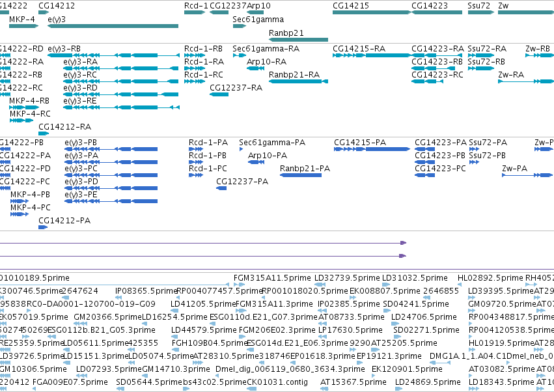This screenshot has width=554, height=392.
Task: Click the CG14212 gene label
Action: [57, 6]
